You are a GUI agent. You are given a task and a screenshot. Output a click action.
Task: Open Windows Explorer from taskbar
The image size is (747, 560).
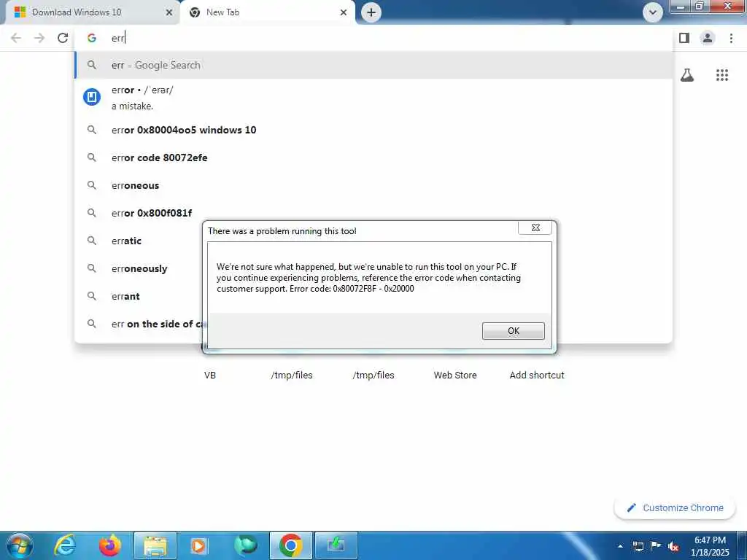pyautogui.click(x=155, y=545)
